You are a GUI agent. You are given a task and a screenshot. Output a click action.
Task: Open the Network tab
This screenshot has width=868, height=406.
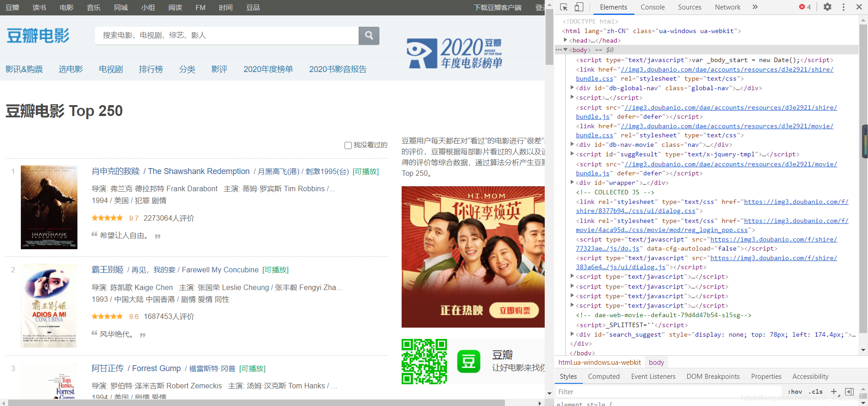point(728,7)
